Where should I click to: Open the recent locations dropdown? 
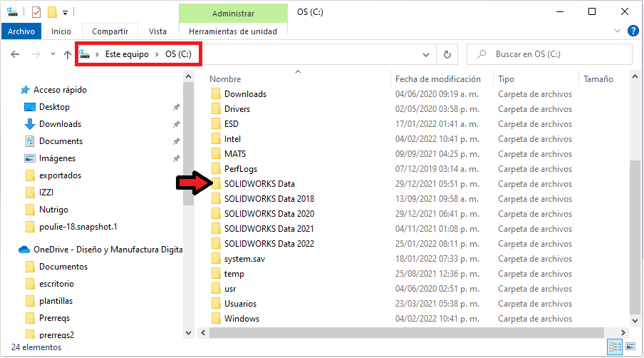click(x=53, y=54)
